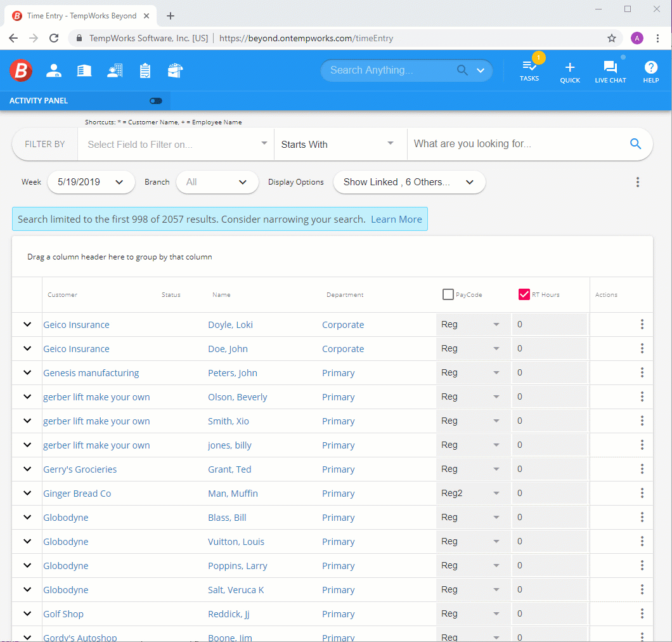
Task: Uncheck the RT Hours column checkbox
Action: click(524, 294)
